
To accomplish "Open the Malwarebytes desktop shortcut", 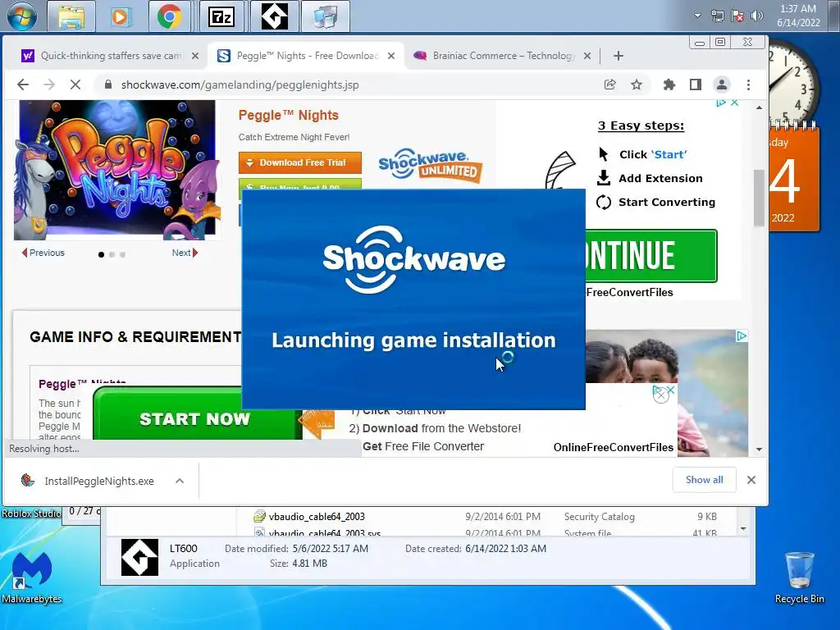I will (x=32, y=577).
